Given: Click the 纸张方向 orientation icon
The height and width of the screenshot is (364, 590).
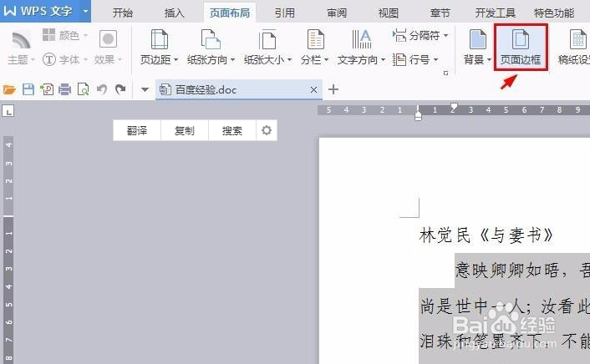Looking at the screenshot, I should coord(211,40).
